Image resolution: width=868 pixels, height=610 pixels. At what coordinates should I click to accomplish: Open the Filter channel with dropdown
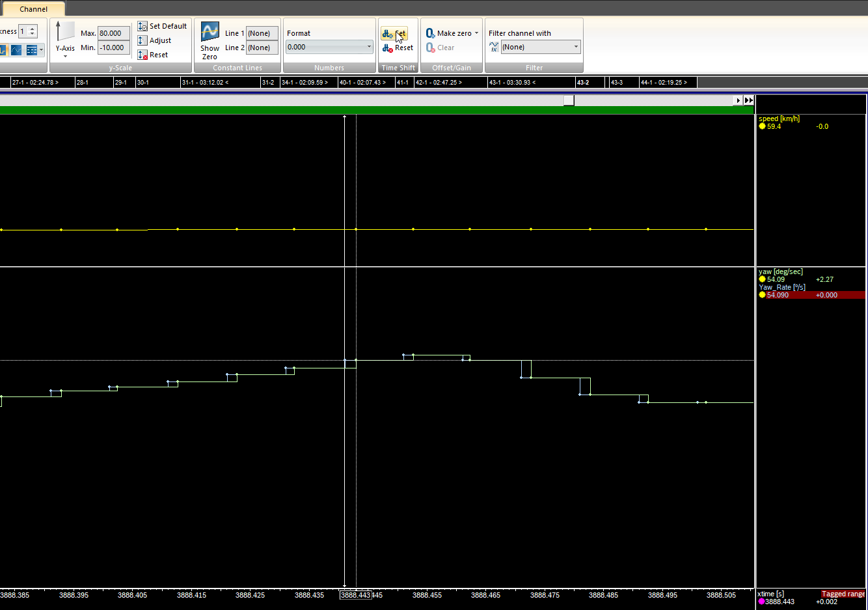[576, 47]
